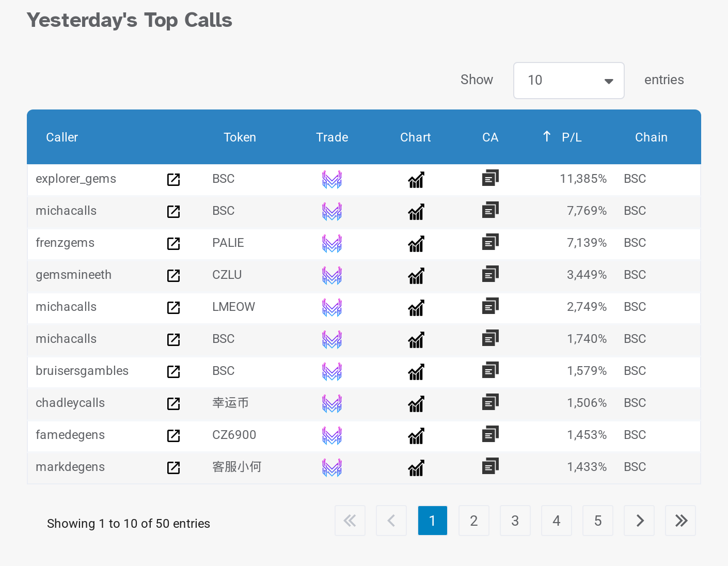The height and width of the screenshot is (566, 728).
Task: Go to page 2 of results
Action: pyautogui.click(x=473, y=521)
